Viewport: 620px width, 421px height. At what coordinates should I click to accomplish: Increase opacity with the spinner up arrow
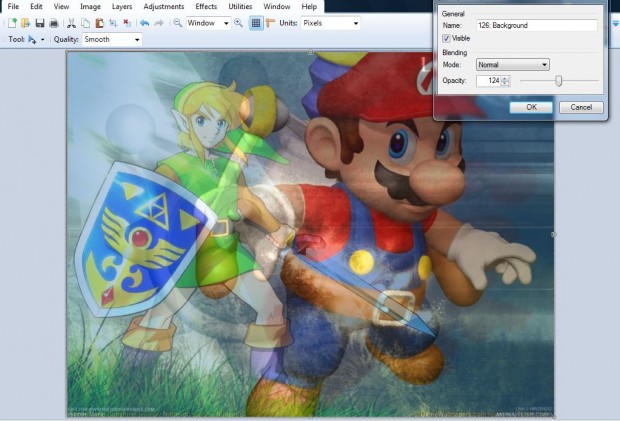[x=505, y=78]
